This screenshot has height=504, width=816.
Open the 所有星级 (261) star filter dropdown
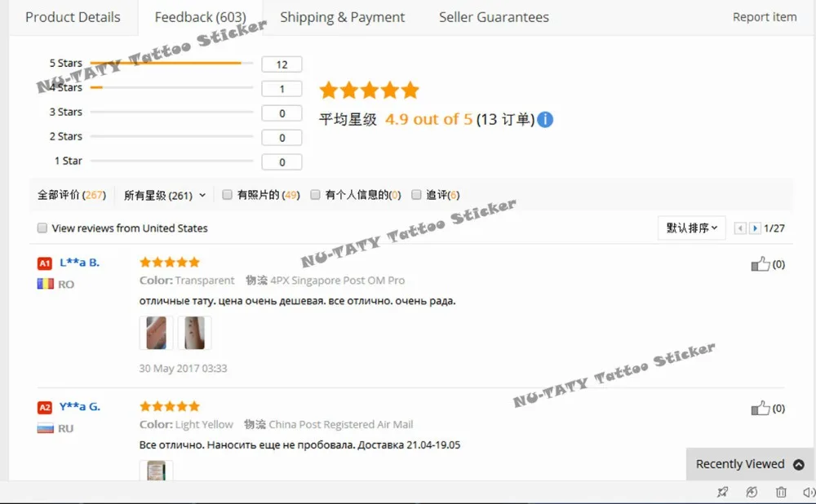point(165,196)
